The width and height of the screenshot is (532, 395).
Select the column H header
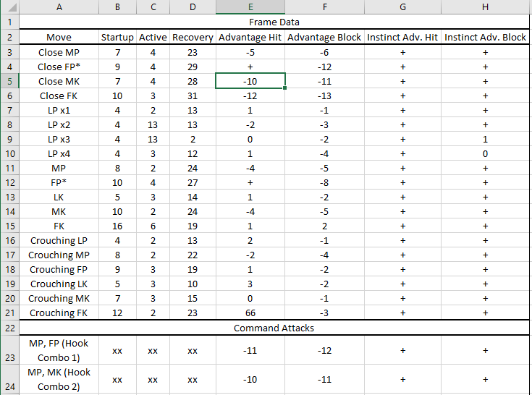pos(485,7)
